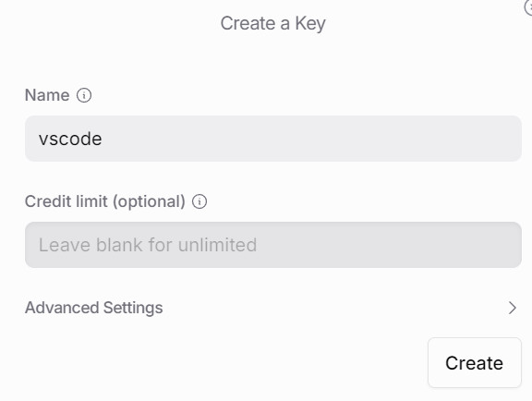Viewport: 532px width, 401px height.
Task: Click the "Leave blank for unlimited" placeholder
Action: click(x=148, y=245)
